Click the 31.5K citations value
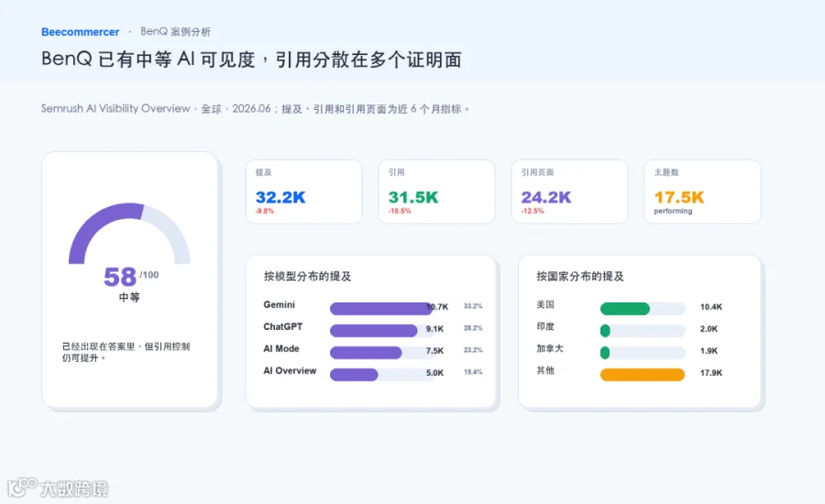 (413, 197)
